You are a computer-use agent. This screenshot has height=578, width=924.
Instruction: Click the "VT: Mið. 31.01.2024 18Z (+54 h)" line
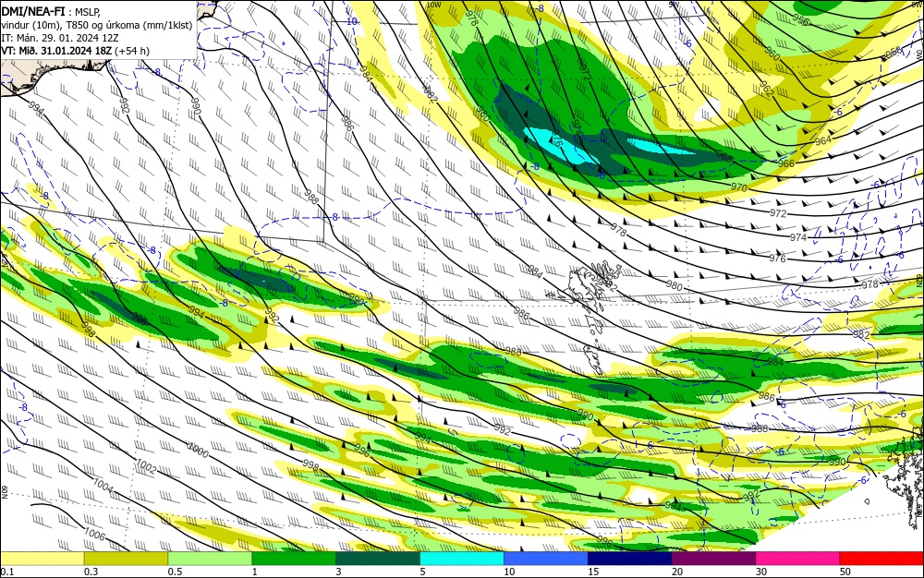[76, 51]
